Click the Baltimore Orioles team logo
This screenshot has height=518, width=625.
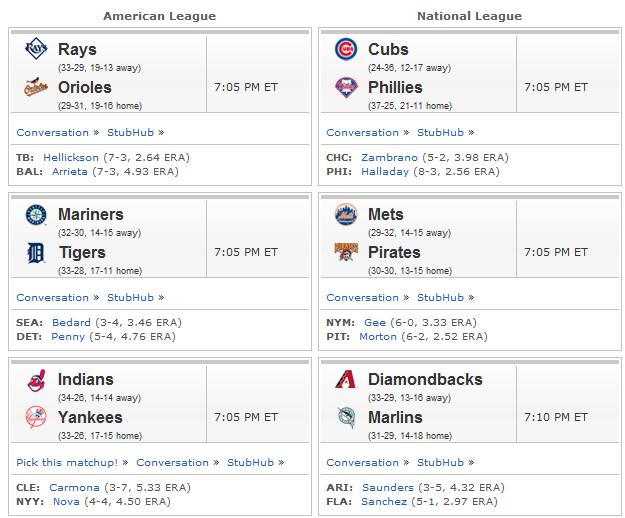(36, 87)
